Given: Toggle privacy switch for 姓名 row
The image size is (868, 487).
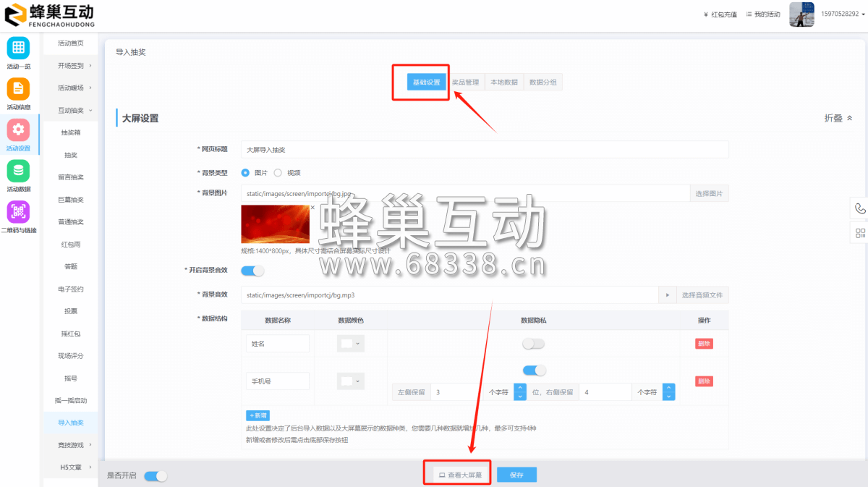Looking at the screenshot, I should (533, 343).
